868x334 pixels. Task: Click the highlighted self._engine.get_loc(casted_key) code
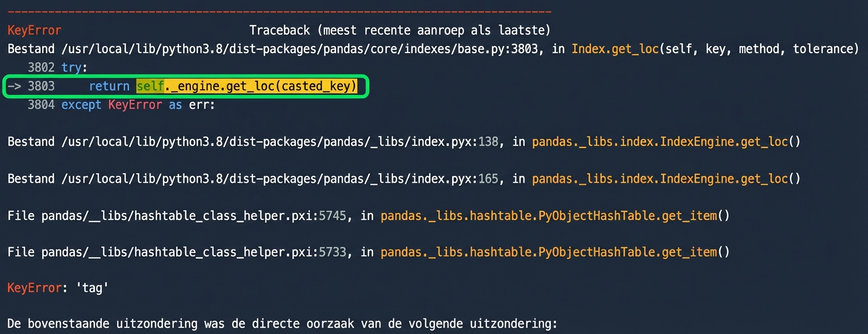click(247, 86)
